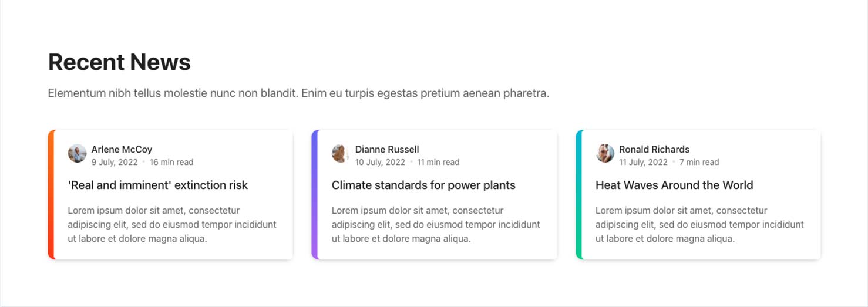The image size is (868, 307).
Task: Select the extinction risk card's Lorem ipsum excerpt
Action: tap(172, 224)
